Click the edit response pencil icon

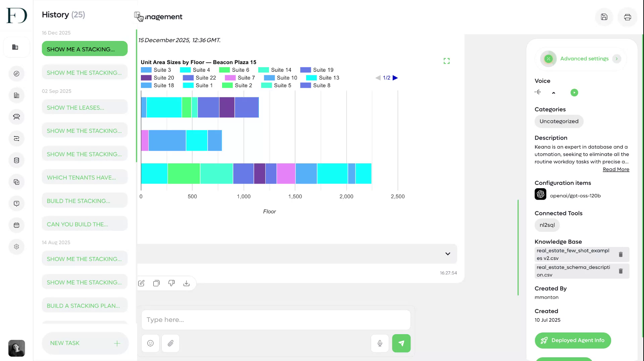(x=142, y=283)
